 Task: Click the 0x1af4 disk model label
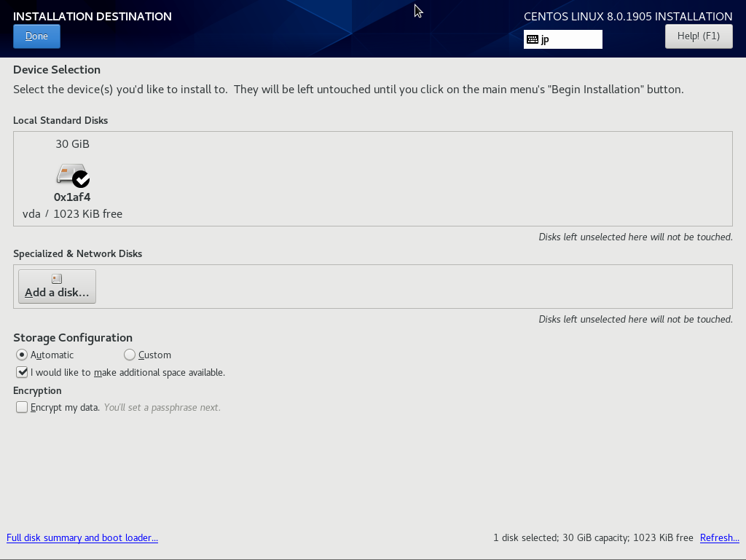[72, 197]
